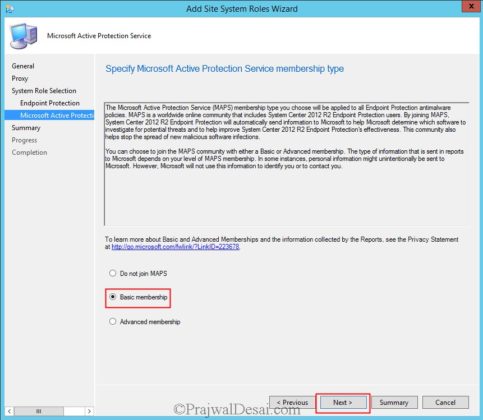The image size is (483, 420).
Task: Click the sidebar scrollbar right arrow
Action: click(89, 411)
